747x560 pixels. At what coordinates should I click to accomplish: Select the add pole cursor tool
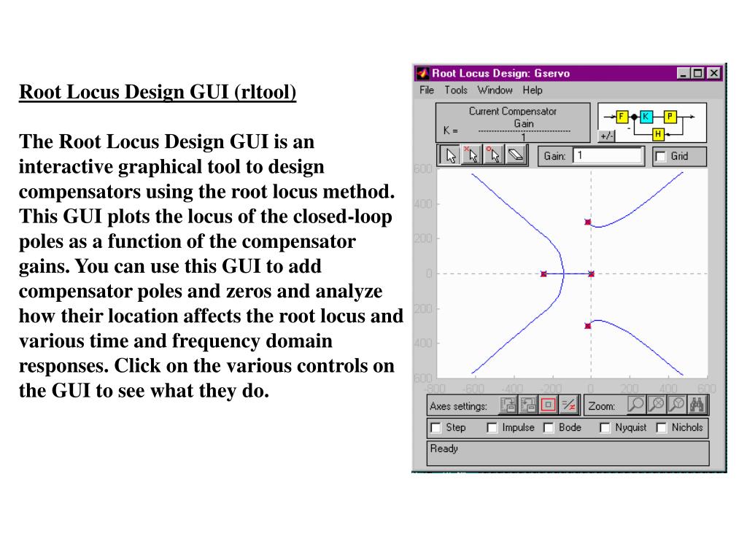[471, 155]
